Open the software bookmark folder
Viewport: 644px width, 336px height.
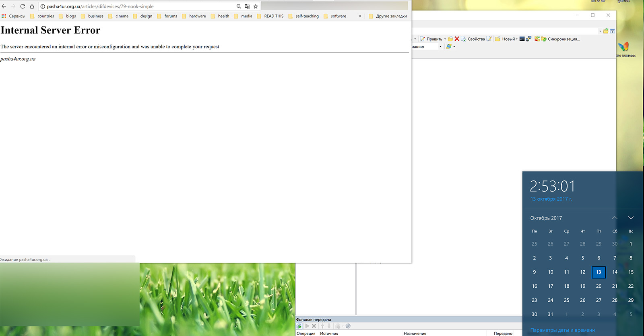click(x=335, y=16)
